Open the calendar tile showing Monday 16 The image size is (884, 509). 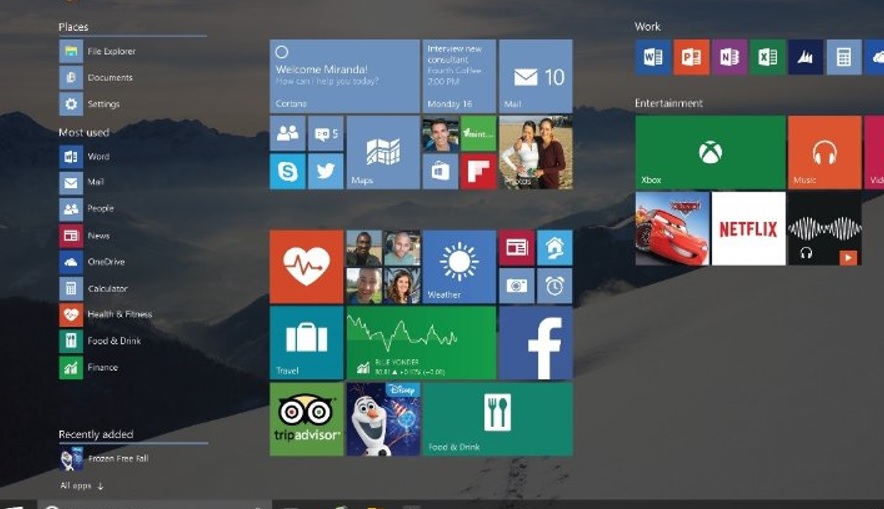[459, 76]
